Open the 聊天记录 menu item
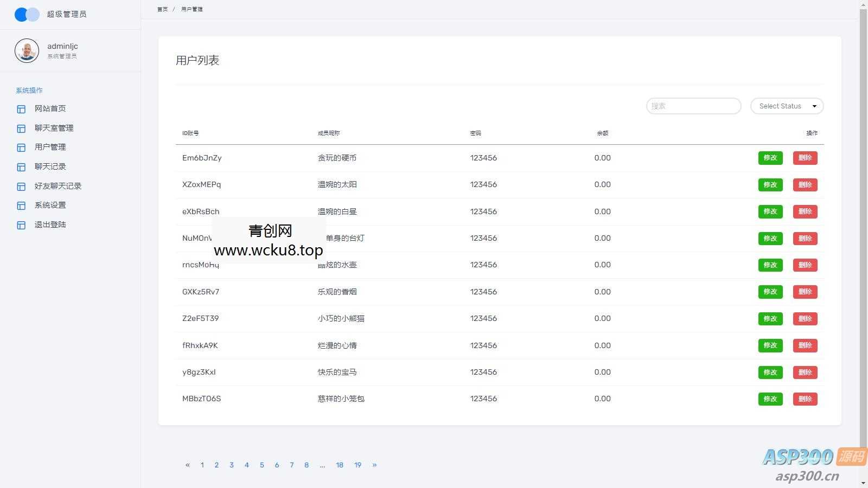Viewport: 868px width, 488px height. [x=50, y=166]
